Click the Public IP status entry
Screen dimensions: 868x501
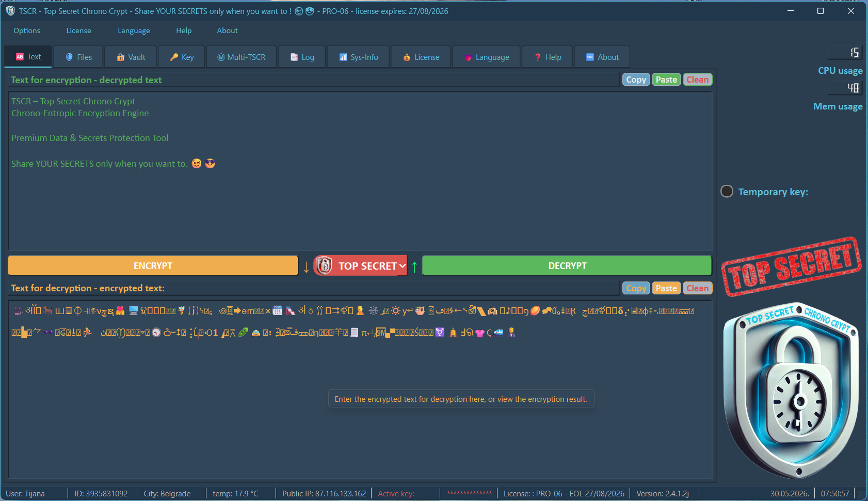click(x=324, y=494)
